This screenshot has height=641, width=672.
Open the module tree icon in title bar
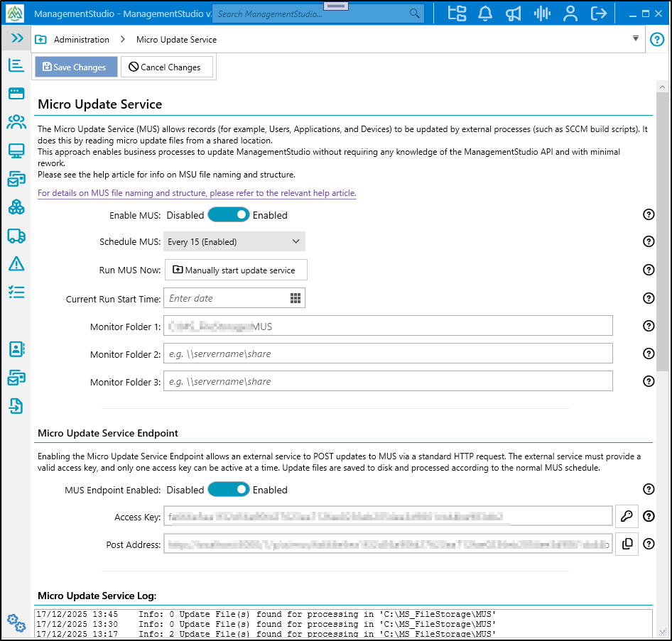[x=457, y=13]
